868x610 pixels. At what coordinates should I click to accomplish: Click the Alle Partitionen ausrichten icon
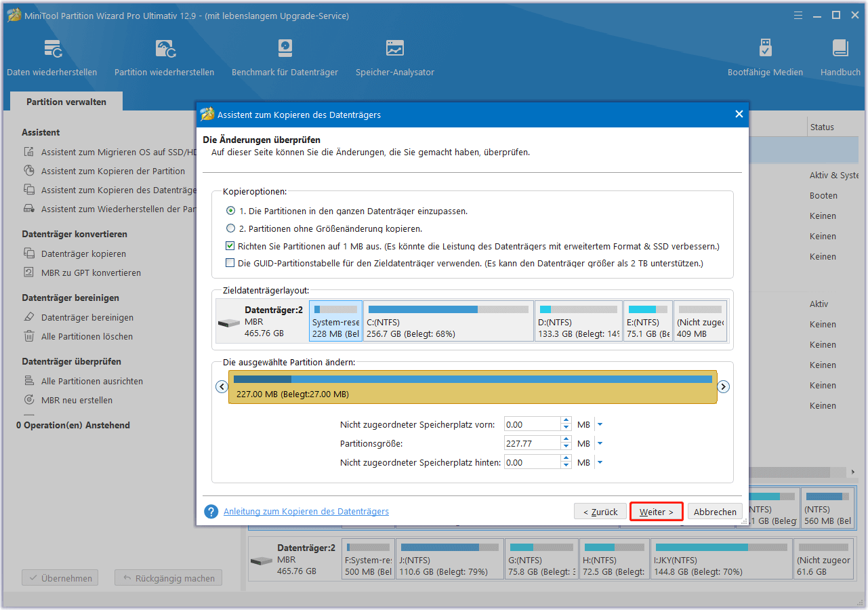[x=29, y=381]
